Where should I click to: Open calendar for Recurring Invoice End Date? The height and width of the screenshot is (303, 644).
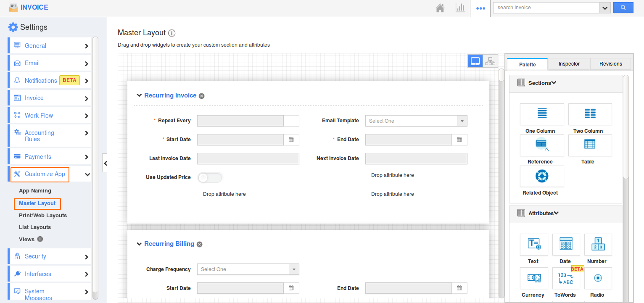(459, 140)
